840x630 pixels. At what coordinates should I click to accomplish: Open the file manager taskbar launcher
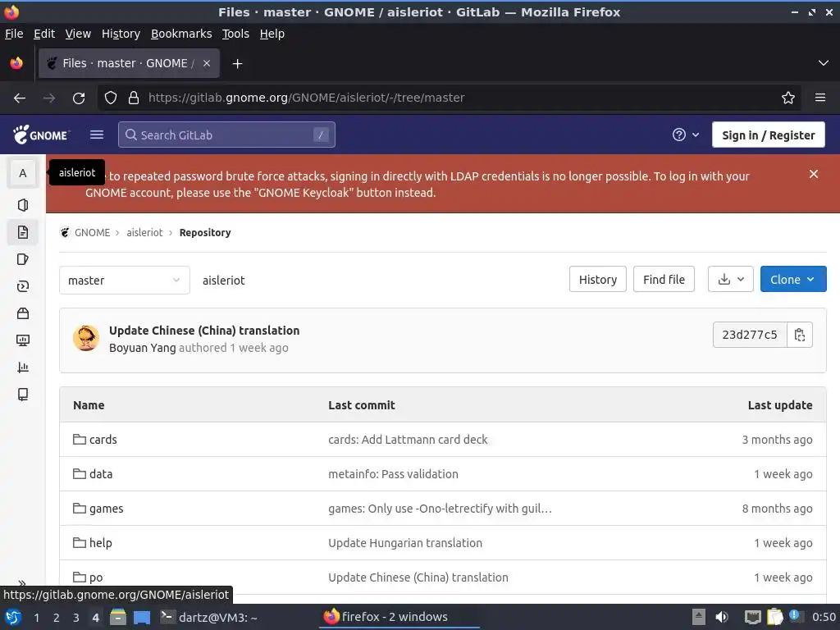tap(118, 617)
